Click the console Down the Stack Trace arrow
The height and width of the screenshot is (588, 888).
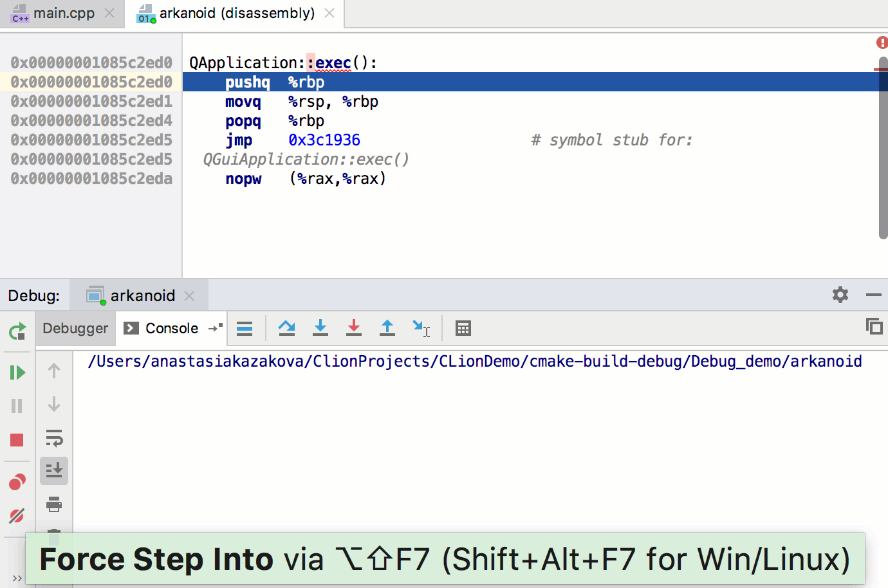click(54, 404)
